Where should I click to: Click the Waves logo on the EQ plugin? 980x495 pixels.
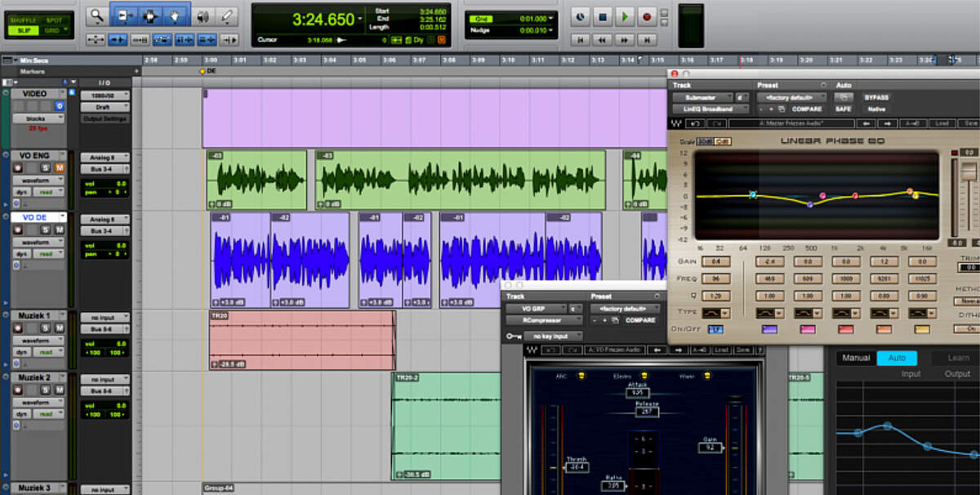coord(677,123)
